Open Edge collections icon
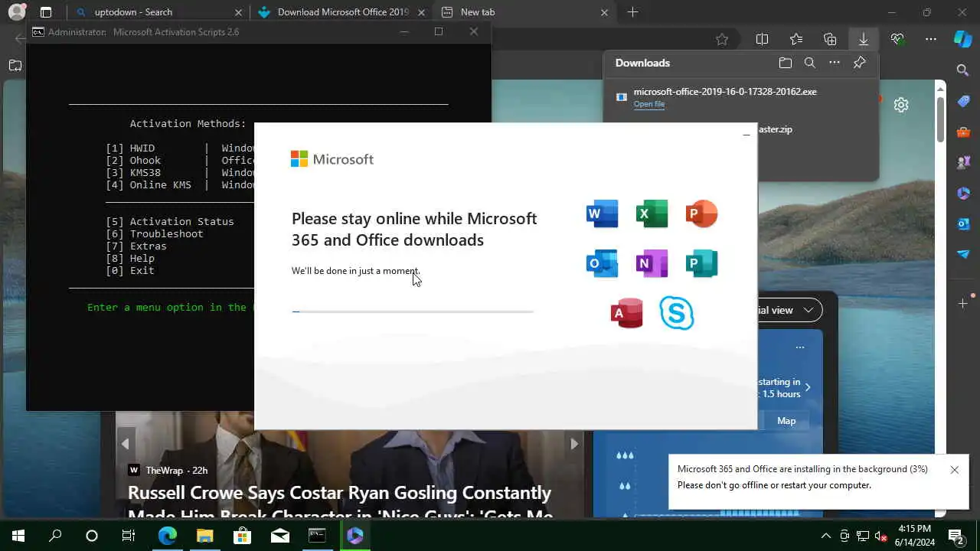Image resolution: width=980 pixels, height=551 pixels. pyautogui.click(x=830, y=39)
